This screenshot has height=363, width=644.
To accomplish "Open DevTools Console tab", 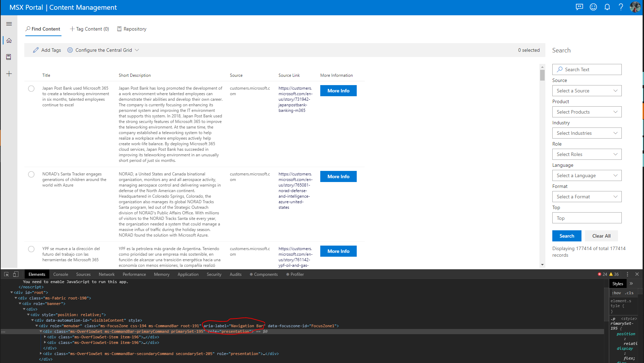I will [x=61, y=274].
